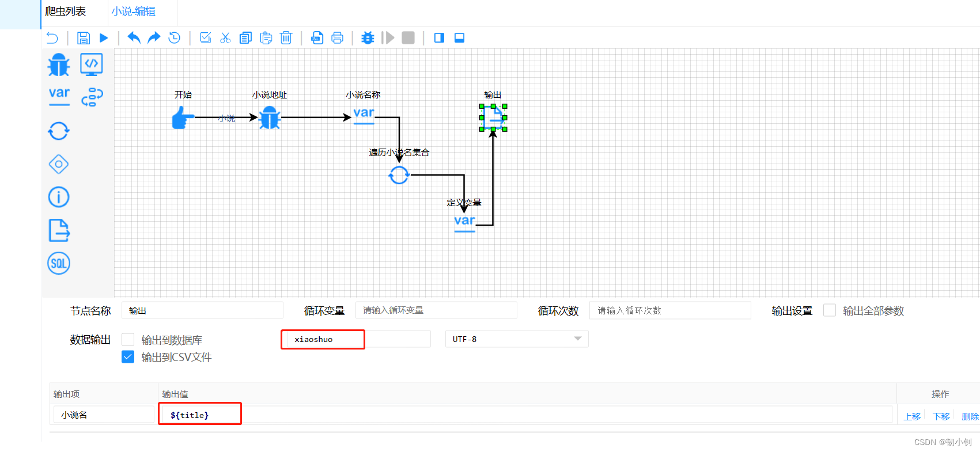Click the debug step-next icon
Image resolution: width=980 pixels, height=452 pixels.
click(388, 38)
